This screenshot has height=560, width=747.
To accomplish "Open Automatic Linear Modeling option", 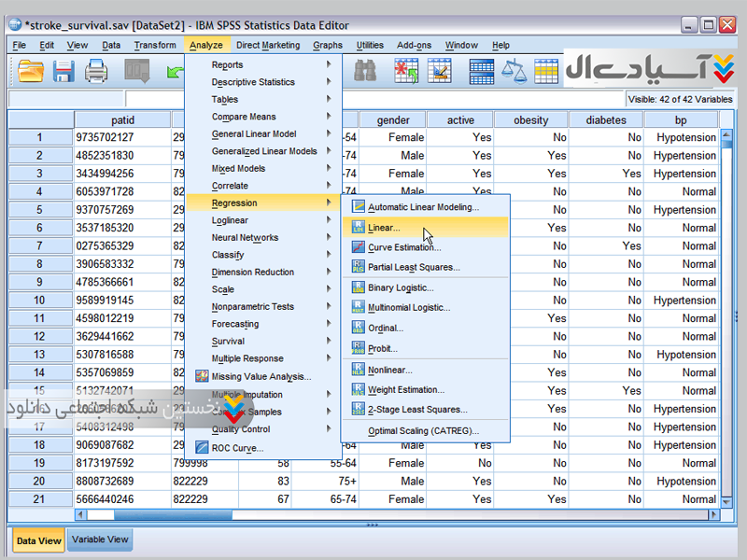I will tap(423, 207).
